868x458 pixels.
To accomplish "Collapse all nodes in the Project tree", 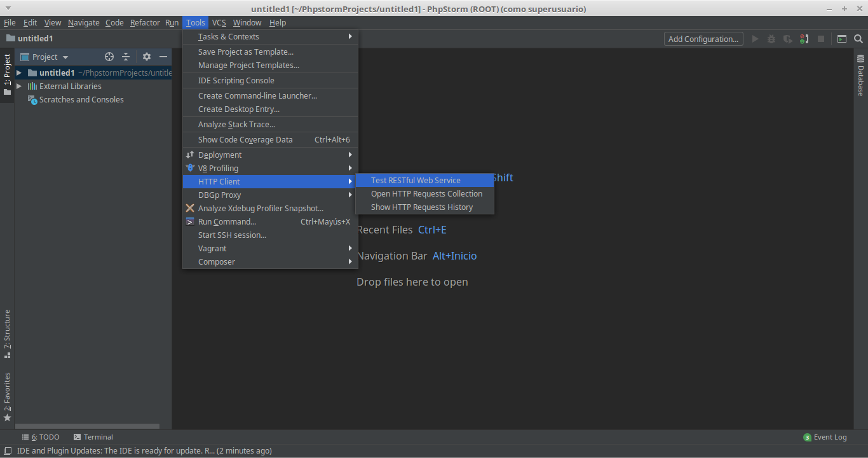I will click(x=125, y=57).
